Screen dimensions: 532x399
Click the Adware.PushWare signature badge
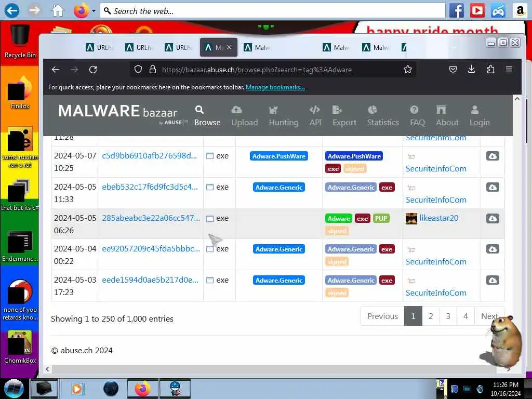coord(279,156)
